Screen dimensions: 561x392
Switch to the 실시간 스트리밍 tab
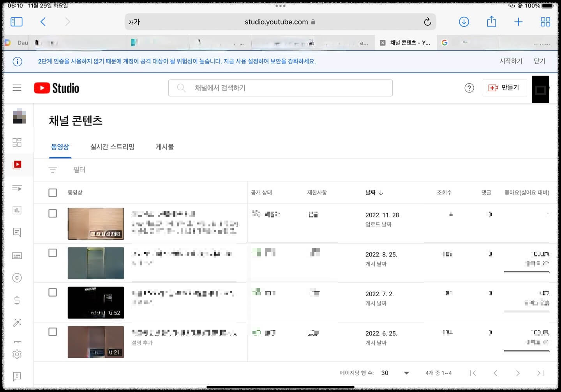(112, 147)
